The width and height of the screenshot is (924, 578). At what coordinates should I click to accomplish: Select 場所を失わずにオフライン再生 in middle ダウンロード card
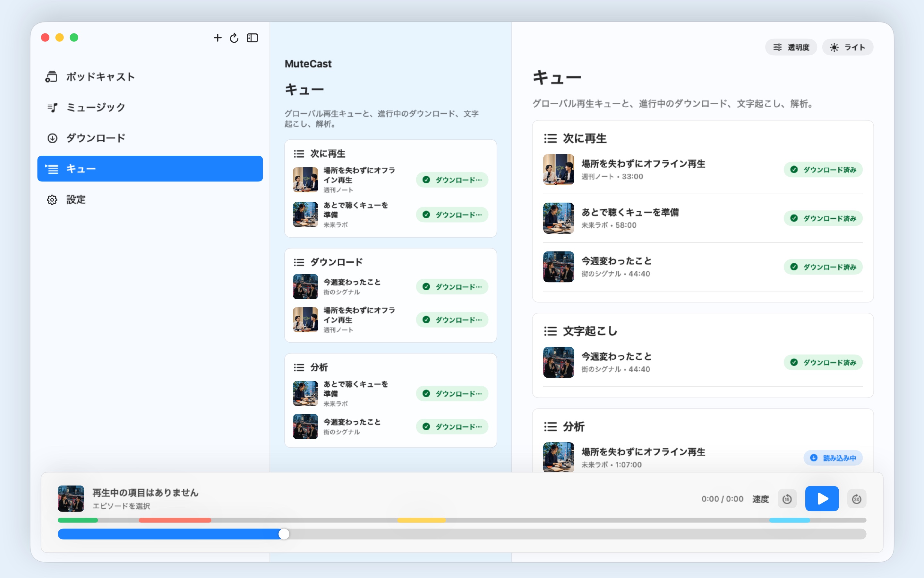point(390,320)
